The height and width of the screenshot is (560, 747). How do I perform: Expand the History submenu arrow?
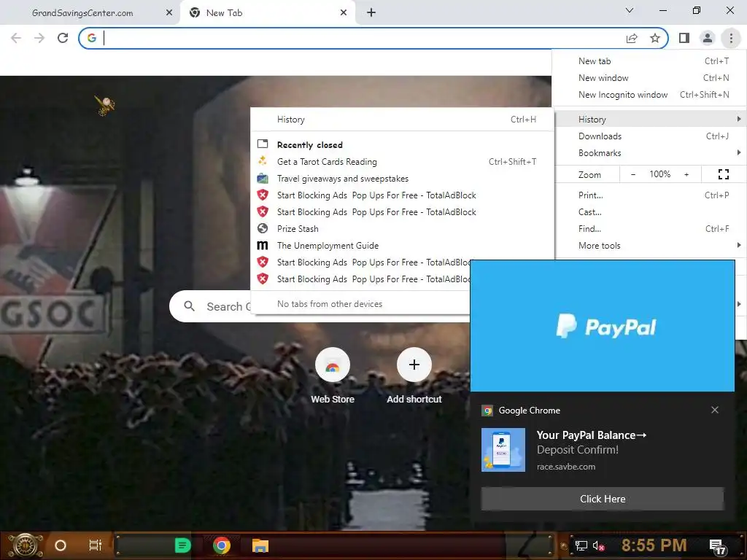pos(738,119)
